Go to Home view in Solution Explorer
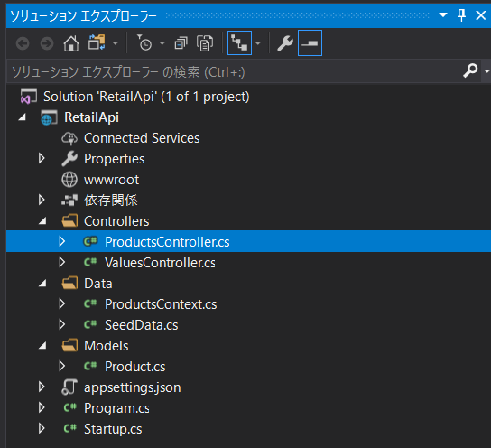Image resolution: width=491 pixels, height=448 pixels. (71, 43)
